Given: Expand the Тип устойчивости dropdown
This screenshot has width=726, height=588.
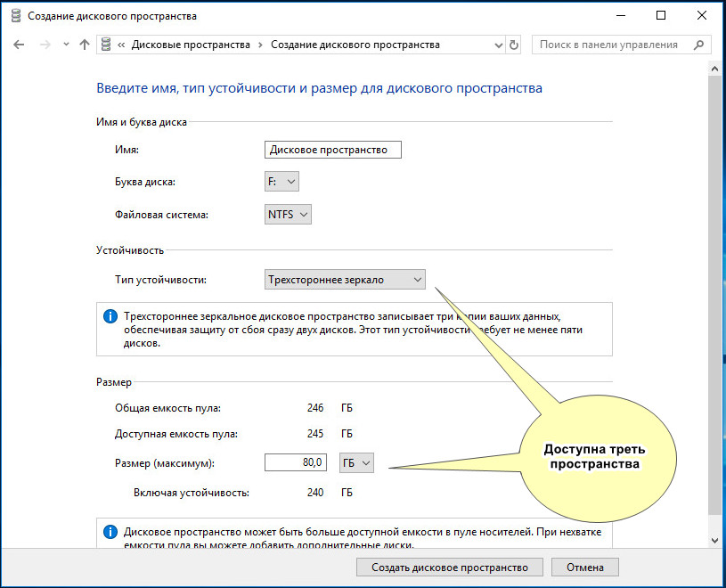Looking at the screenshot, I should coord(345,280).
